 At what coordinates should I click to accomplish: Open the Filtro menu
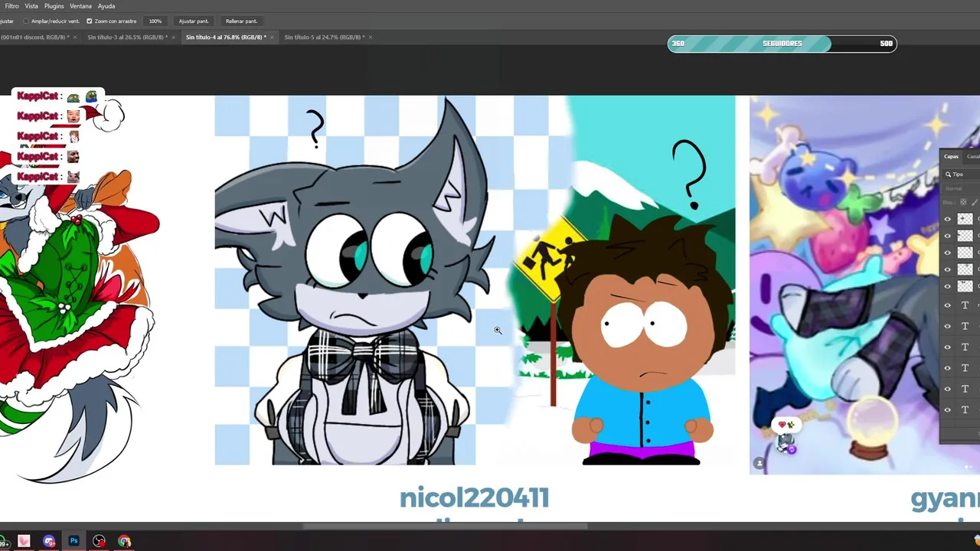[x=11, y=6]
